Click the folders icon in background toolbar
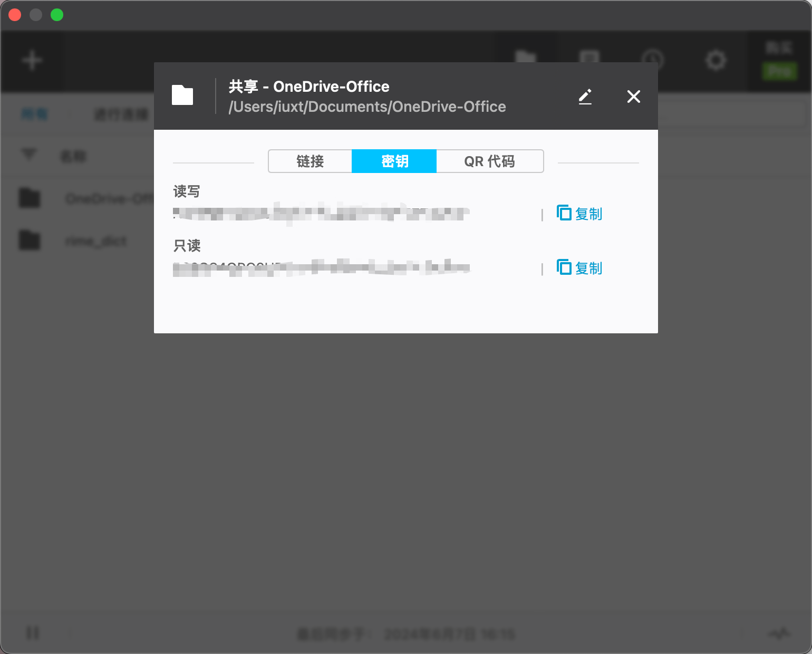This screenshot has height=654, width=812. (526, 57)
